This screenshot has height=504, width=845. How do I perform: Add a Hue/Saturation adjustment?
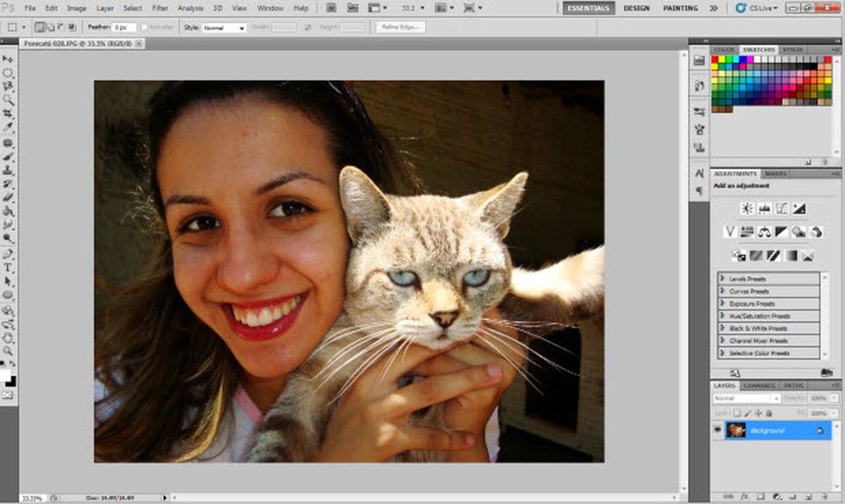coord(748,230)
